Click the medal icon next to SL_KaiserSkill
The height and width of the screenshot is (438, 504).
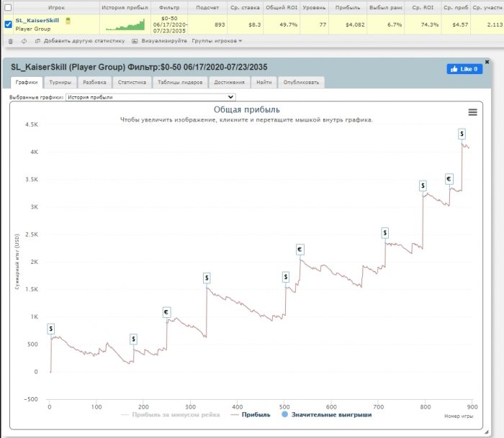click(x=68, y=21)
